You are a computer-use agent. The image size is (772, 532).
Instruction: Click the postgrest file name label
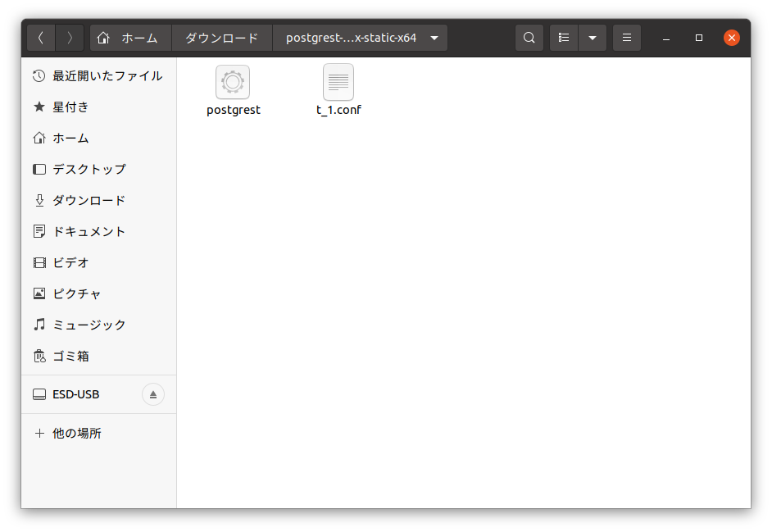[x=234, y=110]
